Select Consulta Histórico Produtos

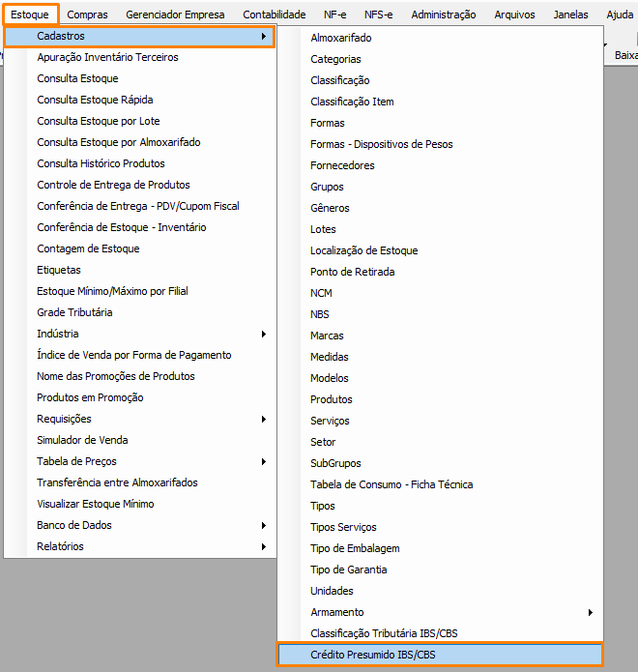(139, 163)
